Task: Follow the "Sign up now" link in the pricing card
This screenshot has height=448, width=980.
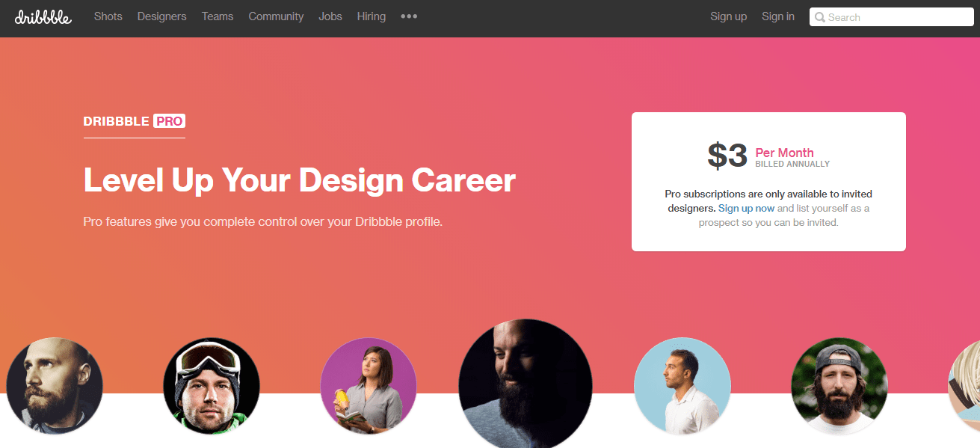Action: [746, 208]
